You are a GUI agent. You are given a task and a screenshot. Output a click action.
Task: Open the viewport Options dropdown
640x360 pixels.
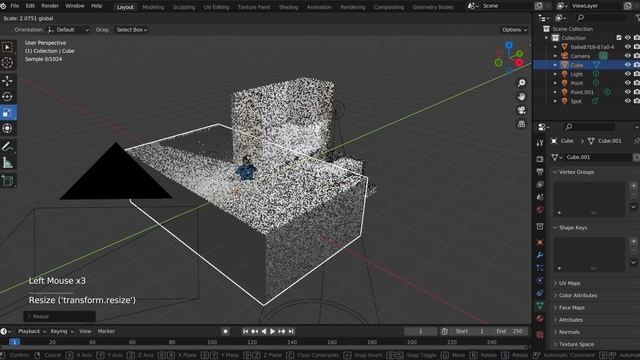click(x=514, y=30)
